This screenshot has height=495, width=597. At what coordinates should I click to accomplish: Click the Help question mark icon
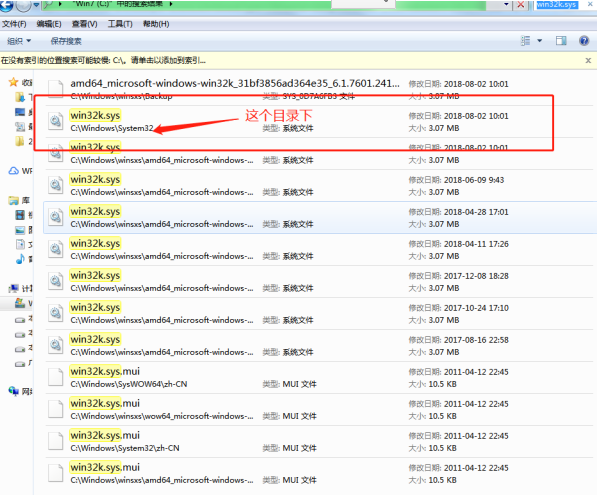584,41
